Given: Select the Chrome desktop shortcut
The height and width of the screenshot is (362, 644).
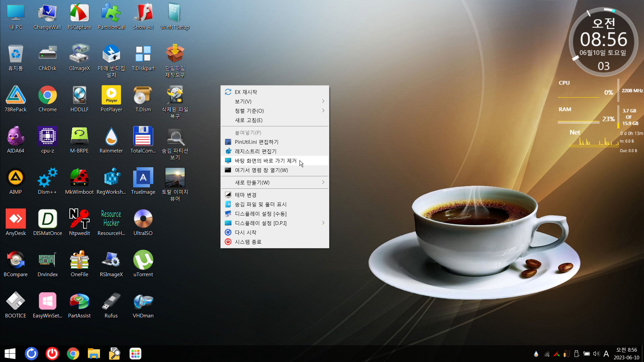Looking at the screenshot, I should (47, 99).
